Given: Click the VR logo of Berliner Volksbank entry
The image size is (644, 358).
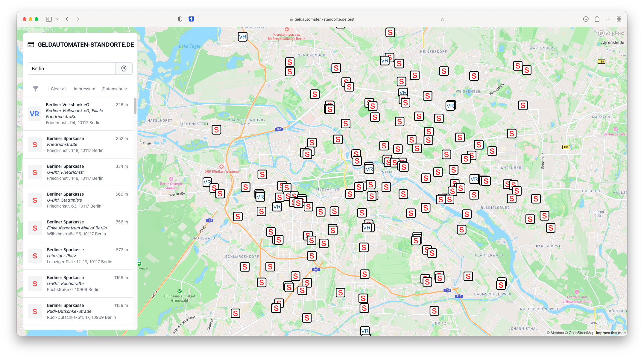Looking at the screenshot, I should tap(34, 114).
